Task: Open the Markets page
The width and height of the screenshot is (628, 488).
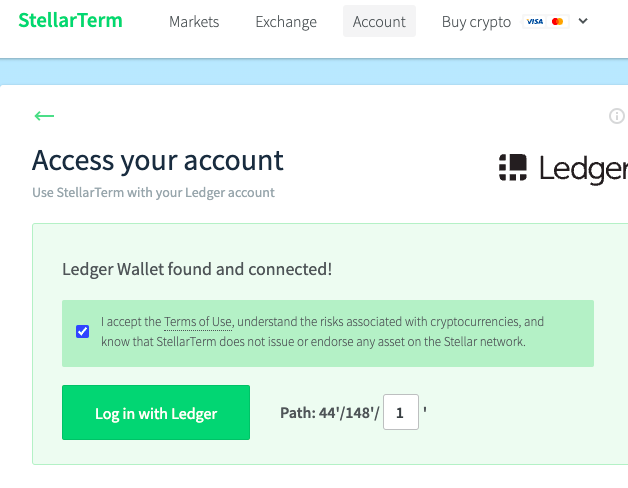Action: (194, 22)
